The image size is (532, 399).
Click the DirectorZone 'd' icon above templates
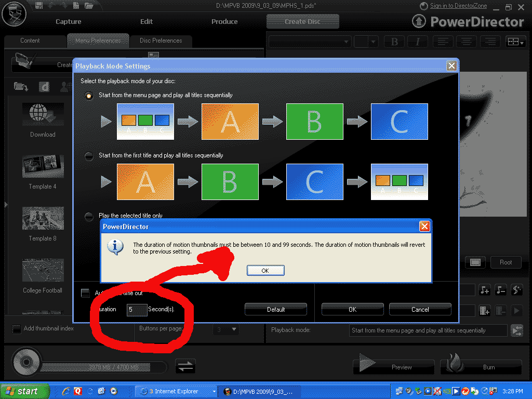[x=44, y=87]
